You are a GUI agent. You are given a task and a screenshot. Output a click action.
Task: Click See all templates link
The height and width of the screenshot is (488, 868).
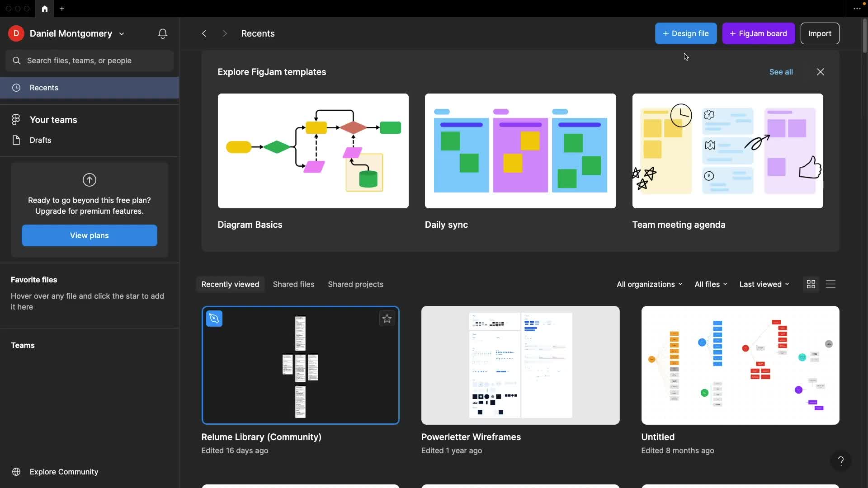781,72
